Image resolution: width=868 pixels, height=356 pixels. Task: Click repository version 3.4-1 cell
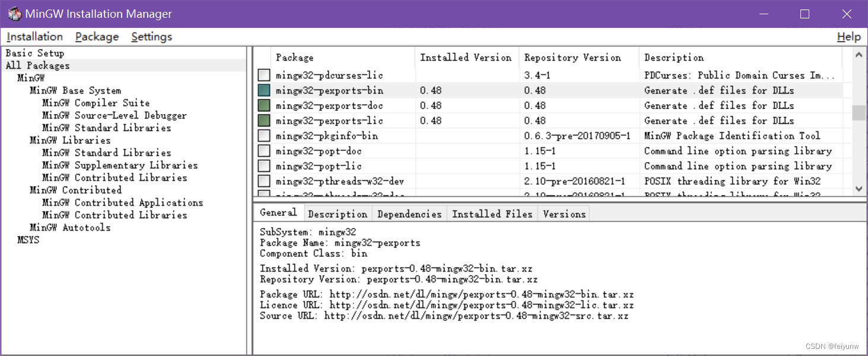pos(536,75)
